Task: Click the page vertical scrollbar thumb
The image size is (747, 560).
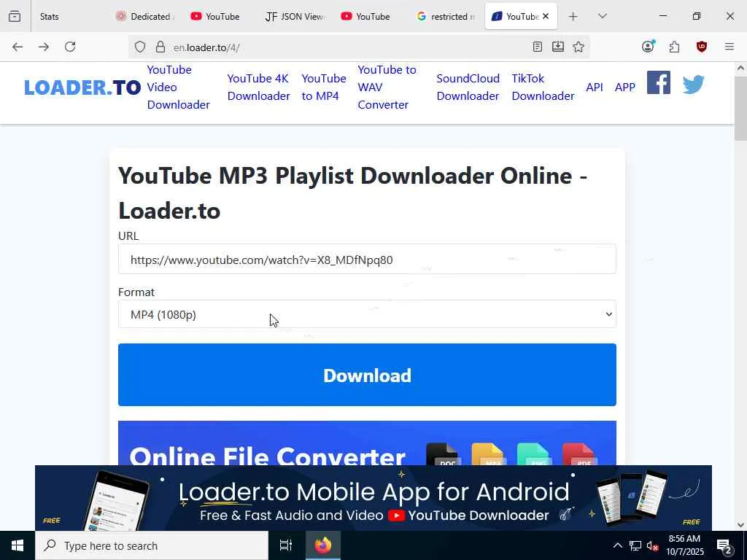Action: (740, 109)
